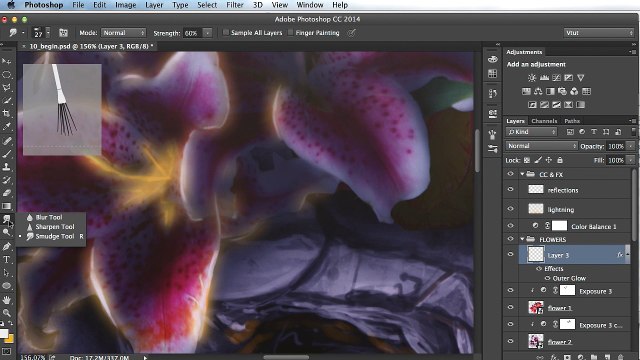Select the Eyedropper tool
This screenshot has width=640, height=360.
(7, 127)
